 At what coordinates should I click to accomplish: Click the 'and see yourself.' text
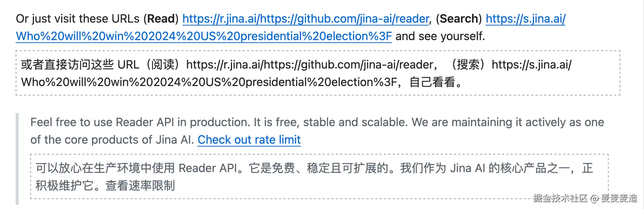(x=440, y=36)
